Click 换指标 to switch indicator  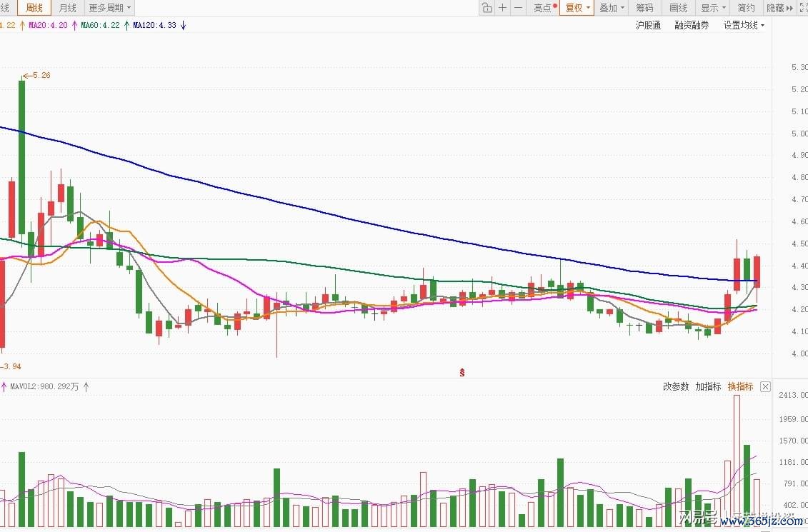[x=741, y=386]
